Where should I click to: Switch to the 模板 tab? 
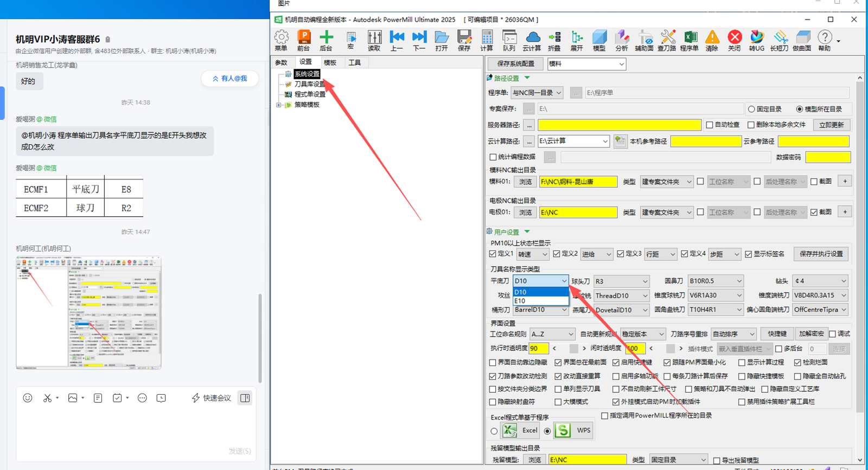330,62
